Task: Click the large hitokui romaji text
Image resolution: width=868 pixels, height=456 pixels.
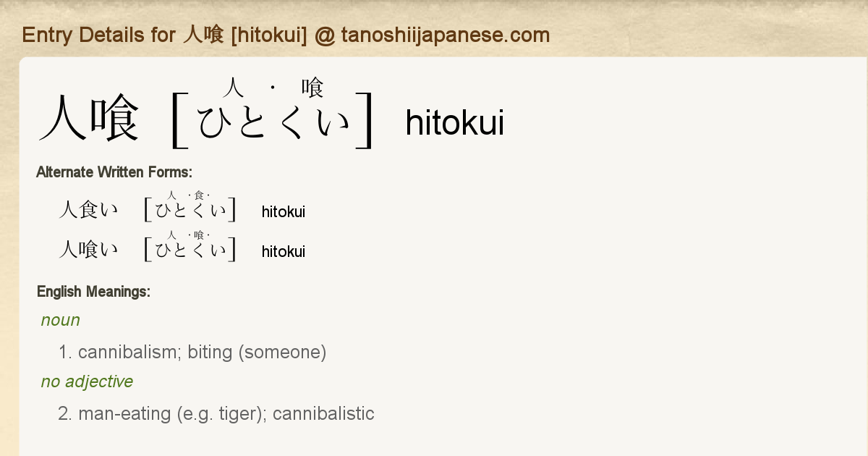Action: [454, 123]
